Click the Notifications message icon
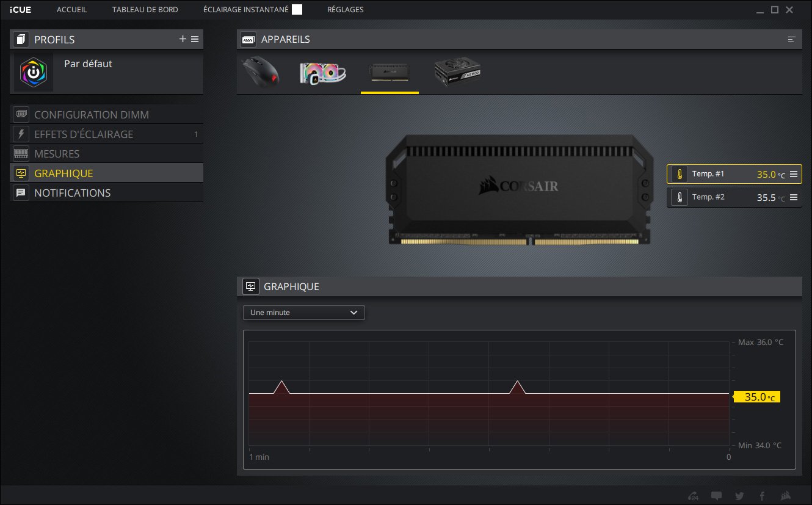 pyautogui.click(x=21, y=193)
